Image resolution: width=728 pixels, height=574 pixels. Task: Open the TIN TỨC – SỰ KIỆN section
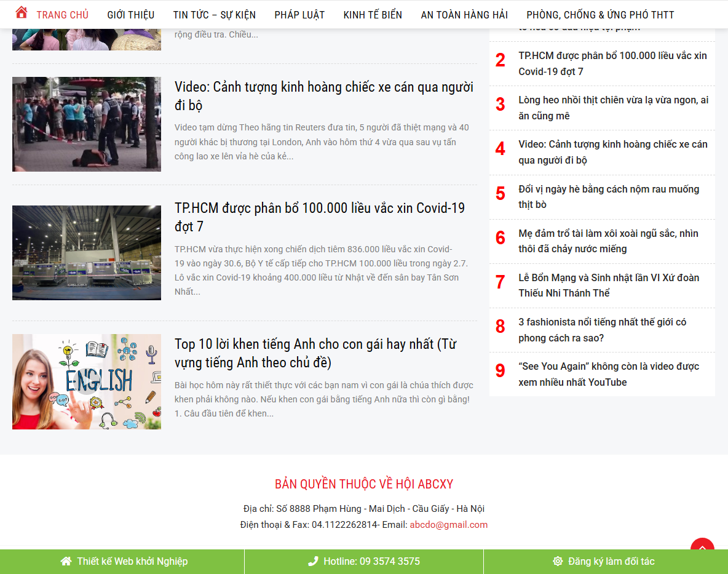pyautogui.click(x=214, y=14)
